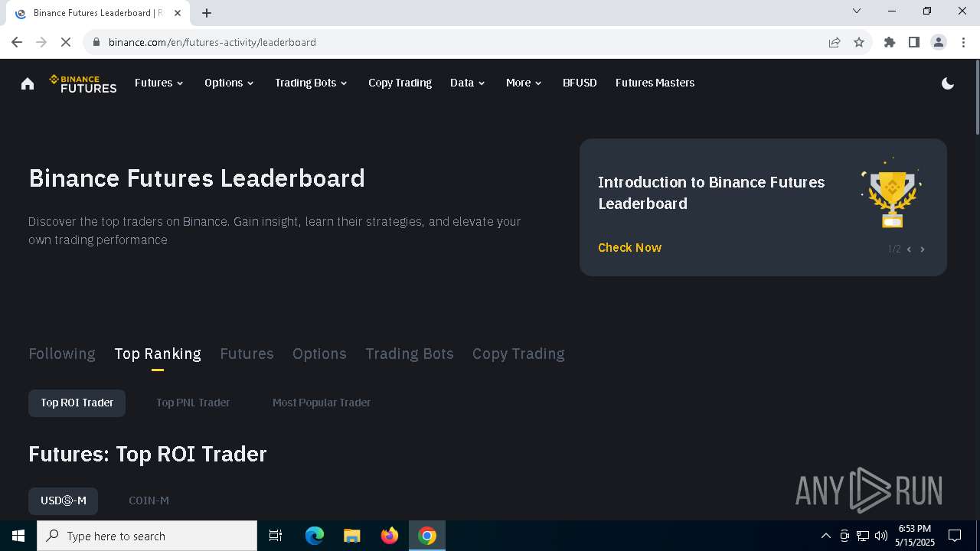The height and width of the screenshot is (551, 980).
Task: Go back in Chrome browser
Action: (17, 42)
